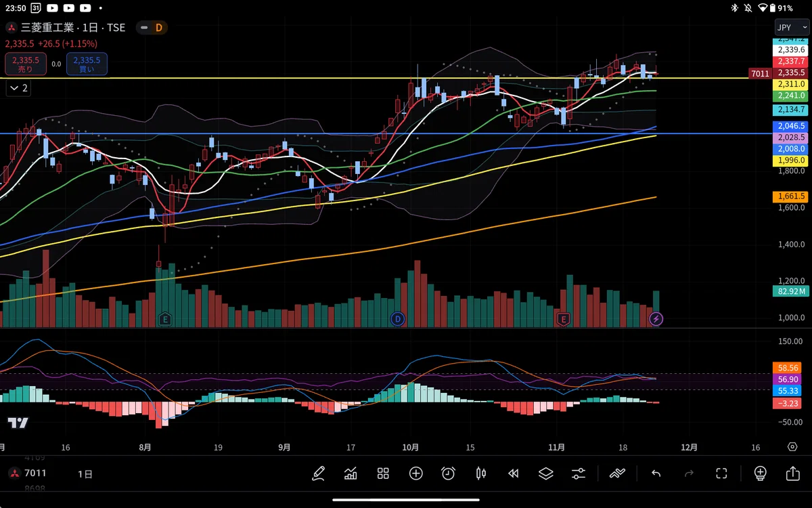Open the JPY currency dropdown
Screen dimensions: 812x508
point(792,28)
